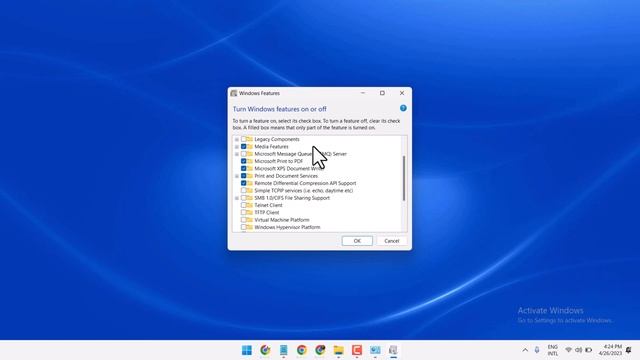
Task: Show hidden tray icons chevron
Action: click(x=525, y=350)
